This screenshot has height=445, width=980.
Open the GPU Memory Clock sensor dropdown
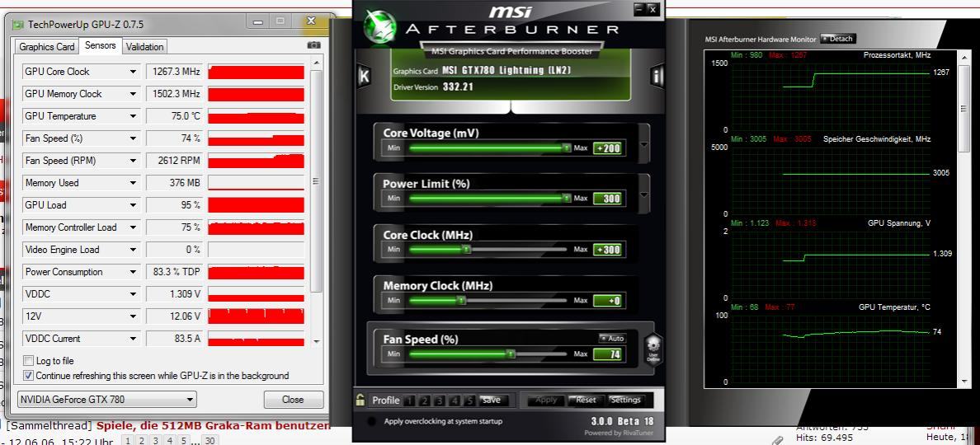[x=133, y=94]
